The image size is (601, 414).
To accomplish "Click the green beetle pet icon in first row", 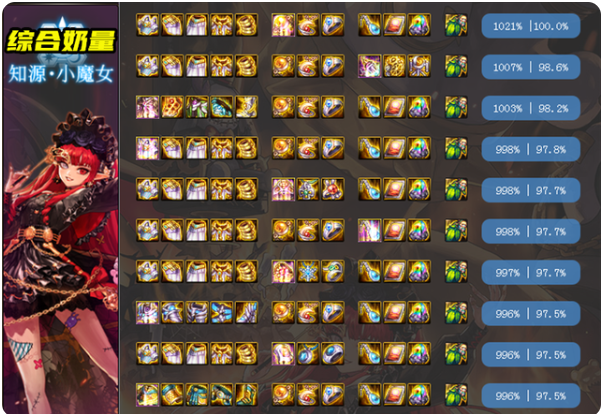I will [x=456, y=25].
